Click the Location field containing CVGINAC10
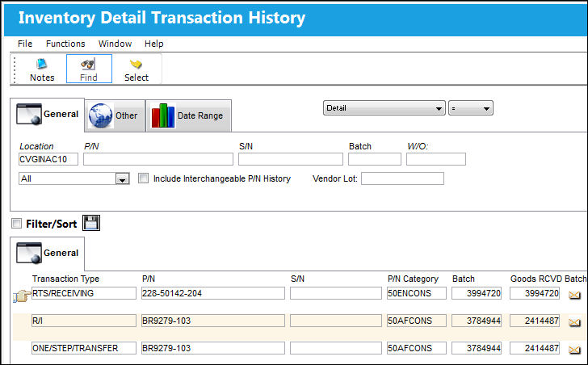This screenshot has height=365, width=588. [48, 159]
